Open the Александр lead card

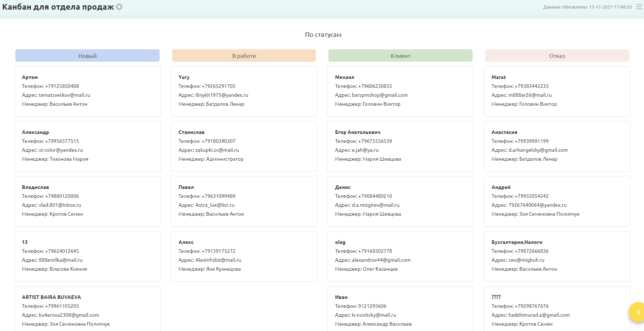pyautogui.click(x=87, y=146)
